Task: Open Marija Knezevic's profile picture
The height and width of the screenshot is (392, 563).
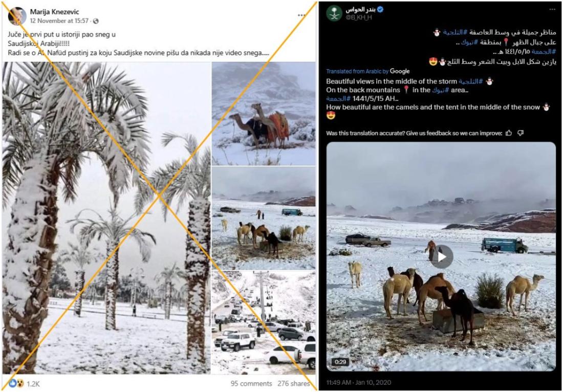Action: click(17, 16)
